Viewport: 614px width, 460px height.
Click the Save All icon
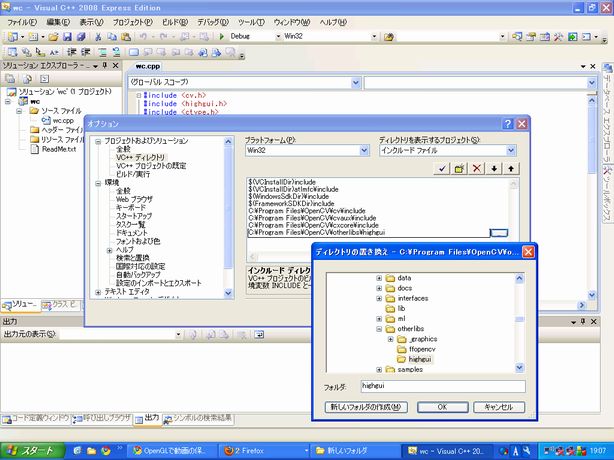pyautogui.click(x=81, y=37)
